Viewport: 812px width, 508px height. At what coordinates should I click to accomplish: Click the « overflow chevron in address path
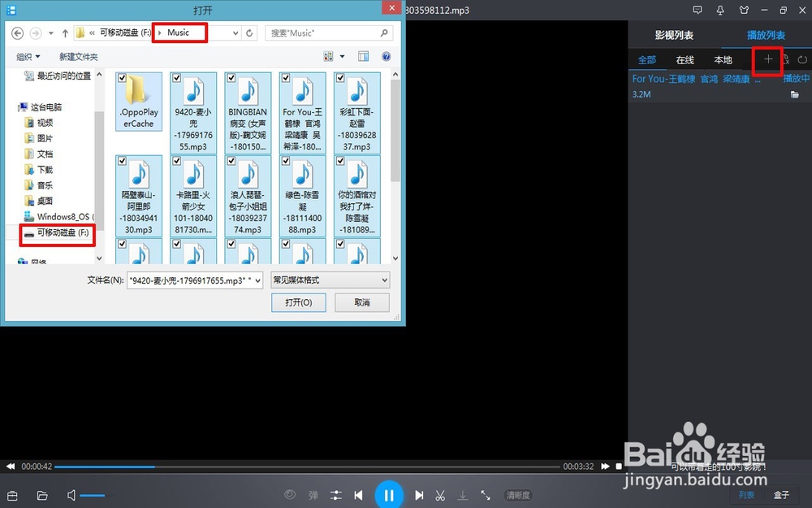coord(92,33)
